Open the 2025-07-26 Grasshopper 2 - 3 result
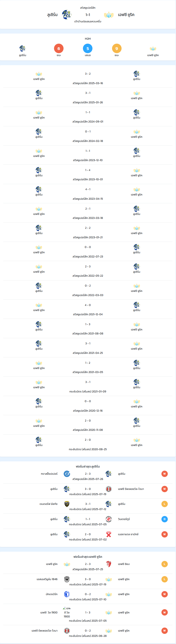176x644 pixels. point(88,476)
